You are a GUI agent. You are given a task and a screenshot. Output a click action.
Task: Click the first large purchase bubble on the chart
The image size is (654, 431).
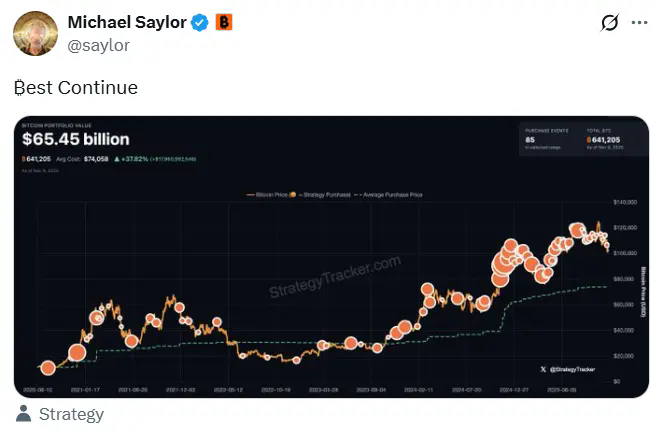coord(77,352)
